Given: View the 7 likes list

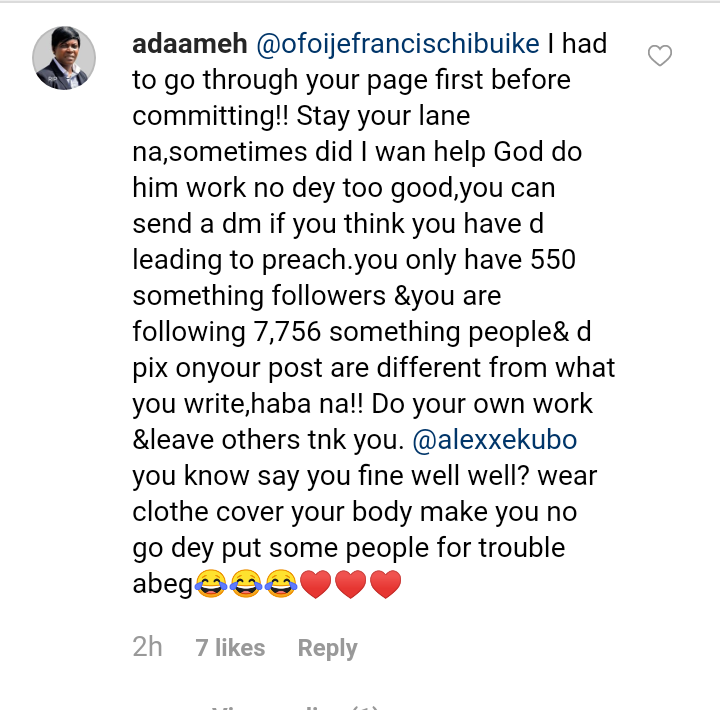Looking at the screenshot, I should coord(230,648).
